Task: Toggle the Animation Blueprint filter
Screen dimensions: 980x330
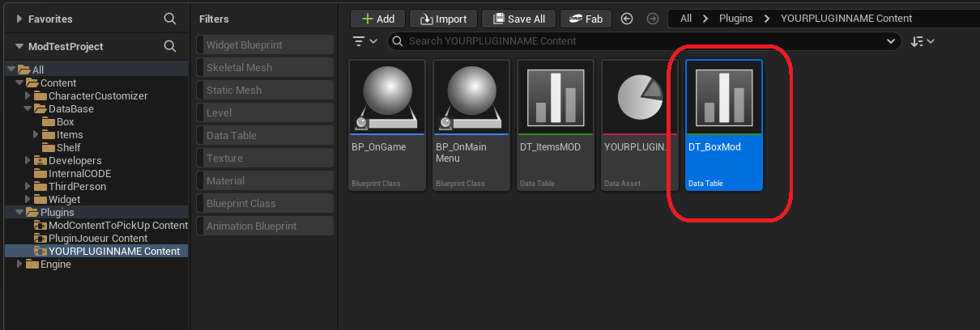Action: tap(266, 226)
